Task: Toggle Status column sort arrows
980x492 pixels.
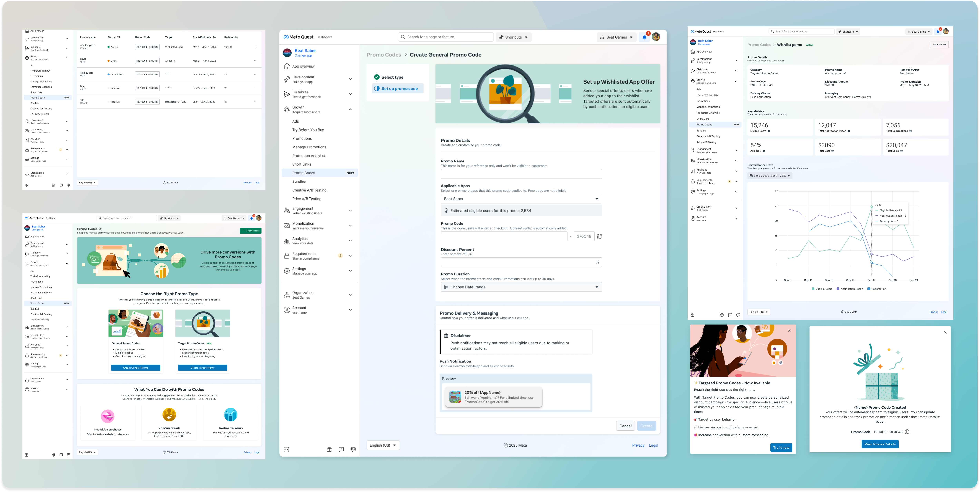Action: point(119,37)
